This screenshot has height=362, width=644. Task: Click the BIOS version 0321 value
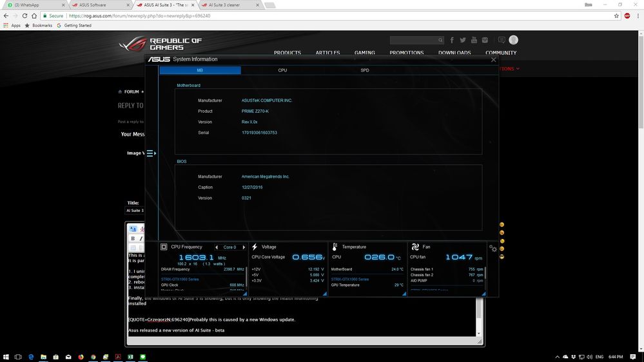tap(246, 198)
